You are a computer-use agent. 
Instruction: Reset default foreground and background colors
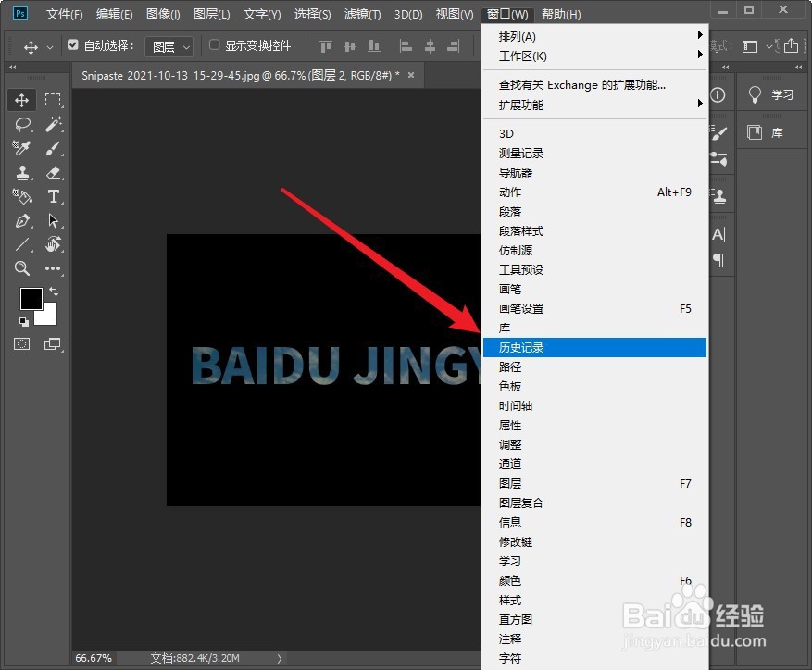(x=24, y=321)
